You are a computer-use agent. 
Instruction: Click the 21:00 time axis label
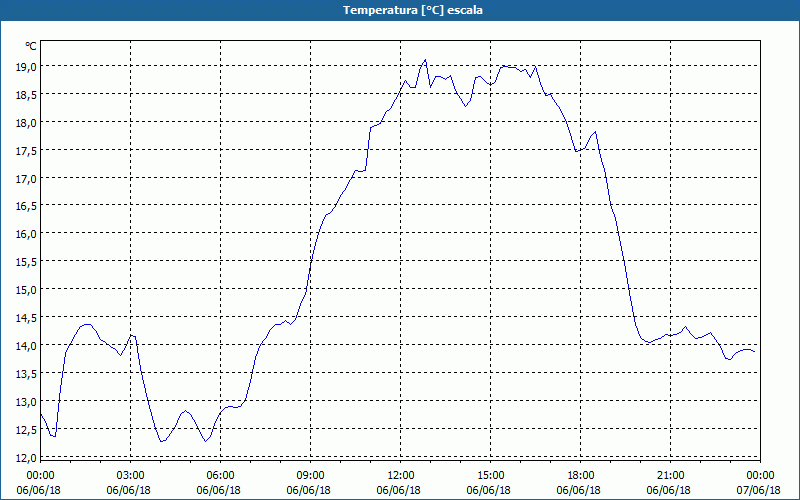[670, 476]
